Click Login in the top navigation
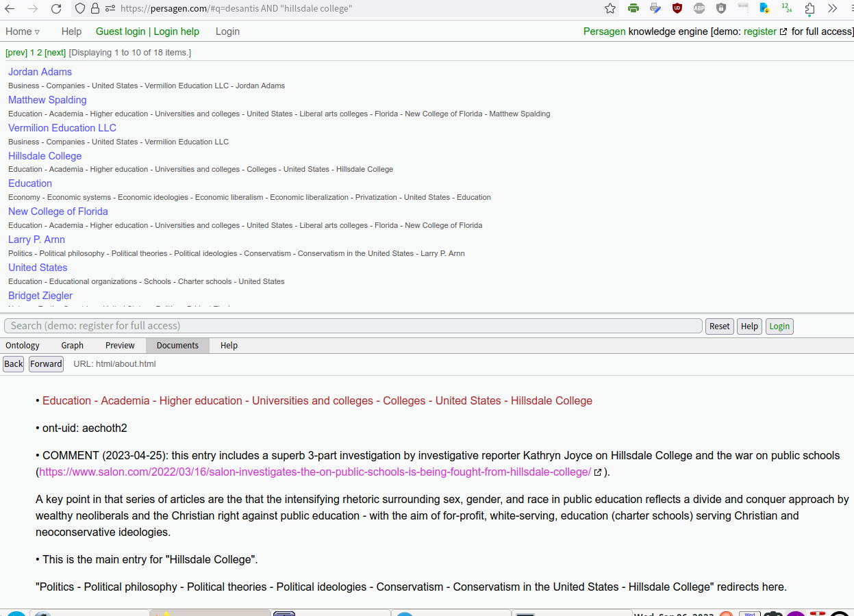This screenshot has width=854, height=616. (x=227, y=31)
